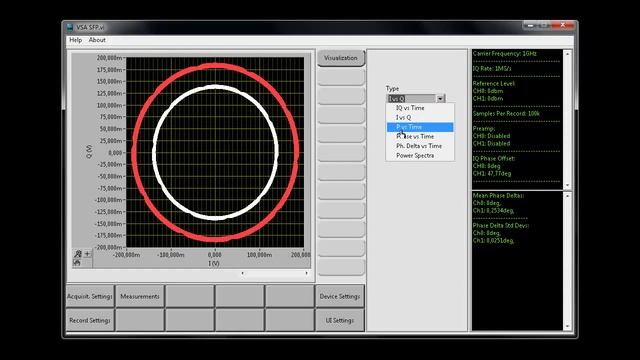The height and width of the screenshot is (360, 640).
Task: Open Record Settings
Action: 90,320
